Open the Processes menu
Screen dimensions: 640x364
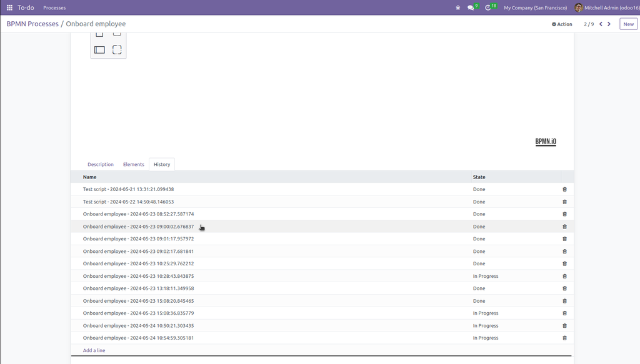click(x=54, y=7)
